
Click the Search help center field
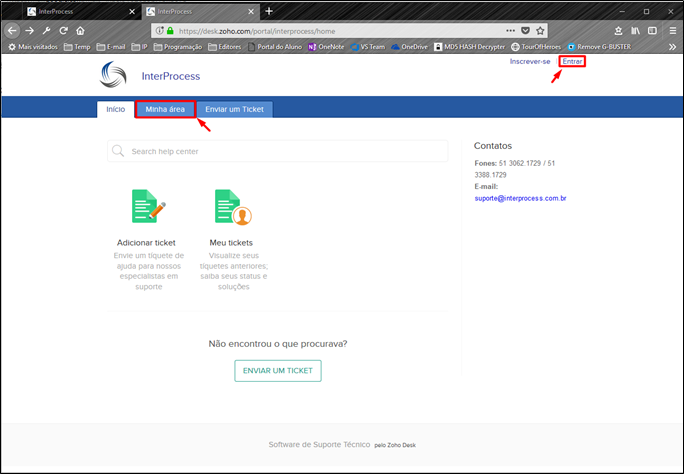(x=277, y=151)
